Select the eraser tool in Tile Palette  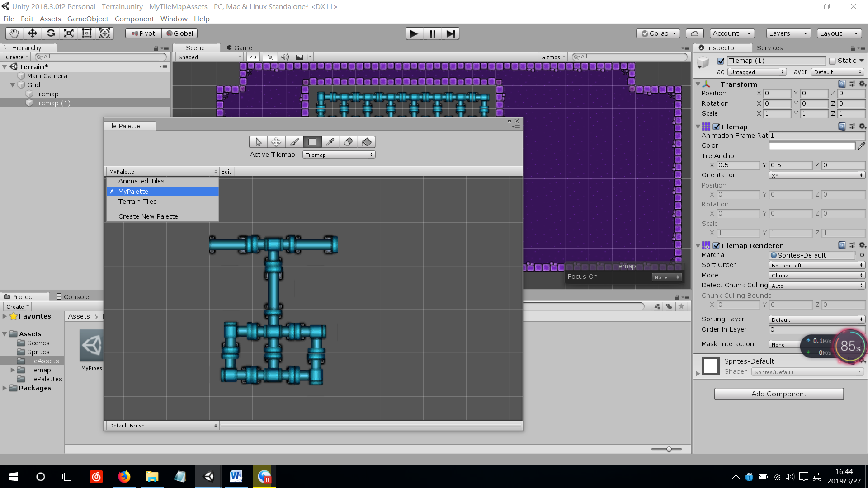[x=348, y=142]
